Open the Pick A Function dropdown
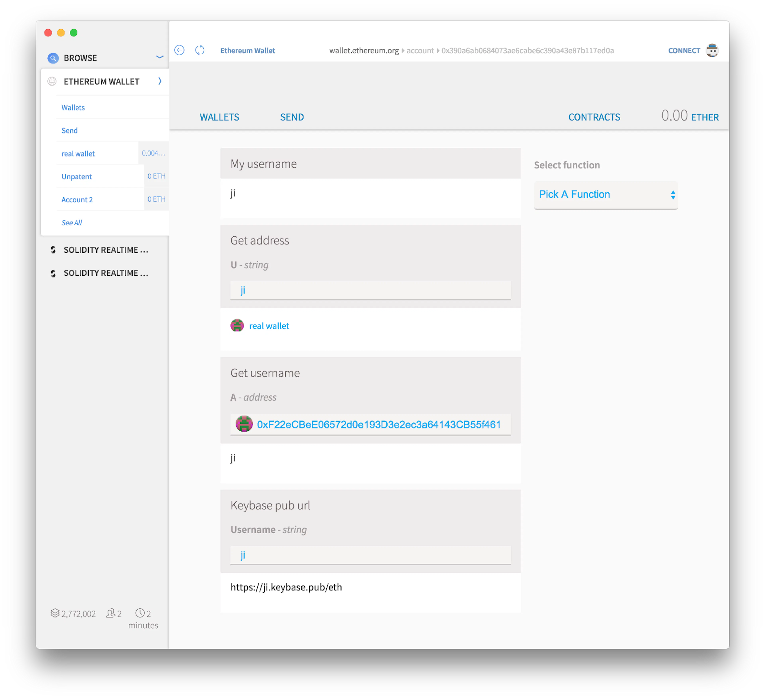Screen dimensions: 765x700 [606, 195]
